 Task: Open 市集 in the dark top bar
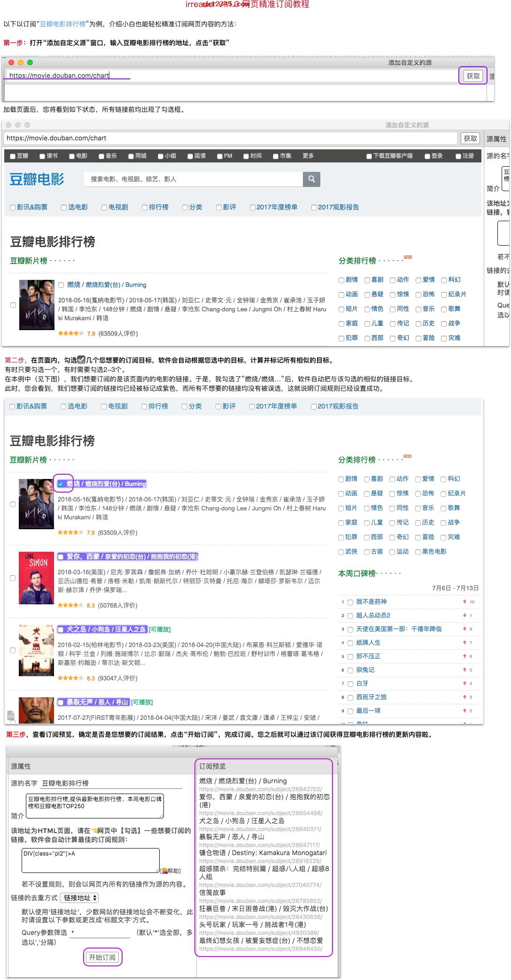pyautogui.click(x=286, y=156)
